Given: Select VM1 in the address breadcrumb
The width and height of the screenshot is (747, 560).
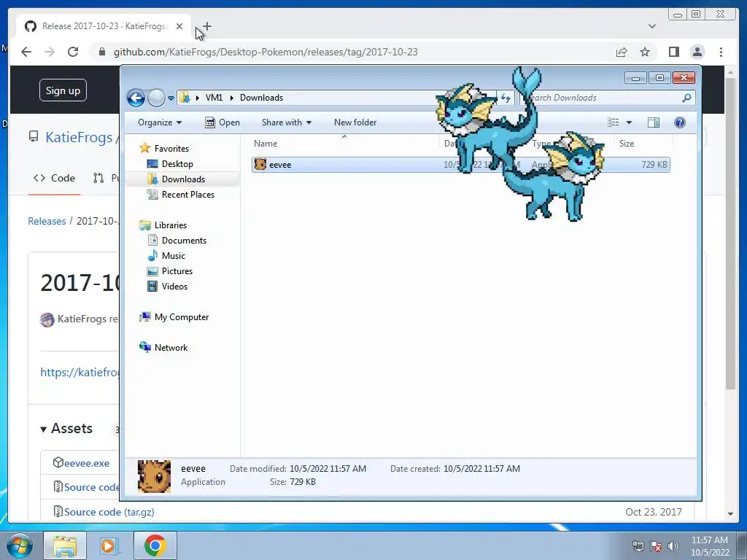Looking at the screenshot, I should (x=214, y=98).
